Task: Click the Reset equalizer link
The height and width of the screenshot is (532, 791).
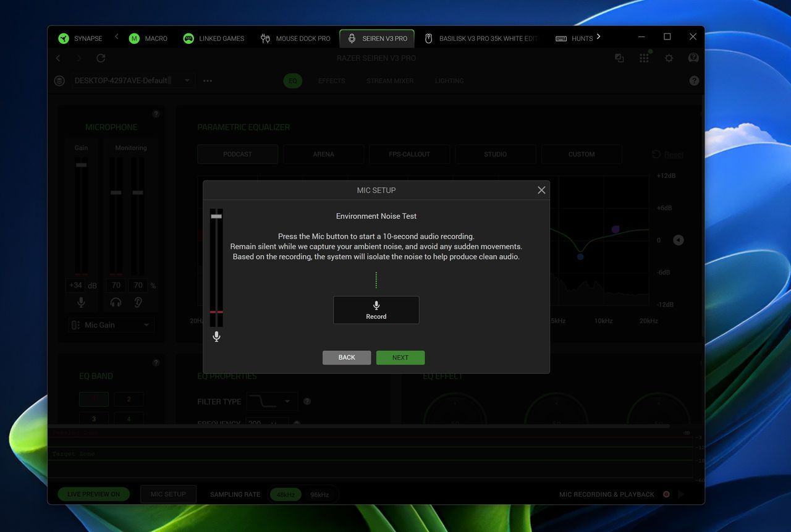Action: tap(667, 154)
